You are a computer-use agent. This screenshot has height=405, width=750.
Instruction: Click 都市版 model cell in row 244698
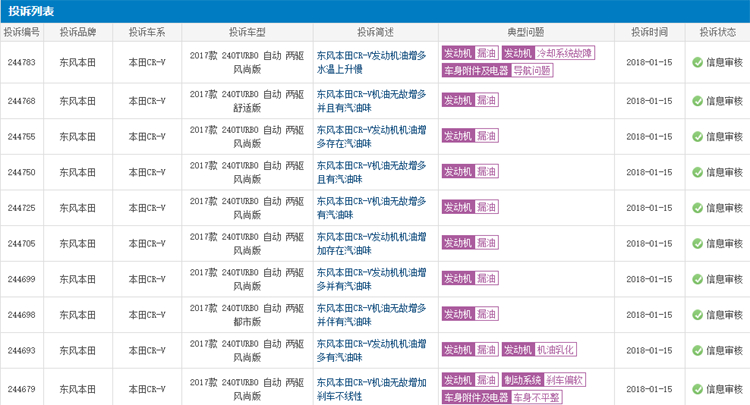247,315
